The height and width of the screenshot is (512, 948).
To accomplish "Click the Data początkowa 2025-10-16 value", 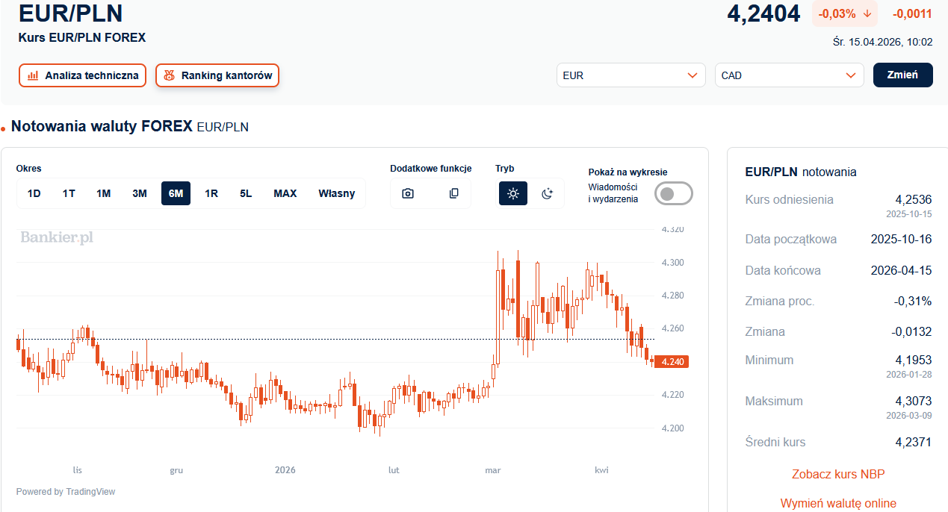I will tap(901, 239).
